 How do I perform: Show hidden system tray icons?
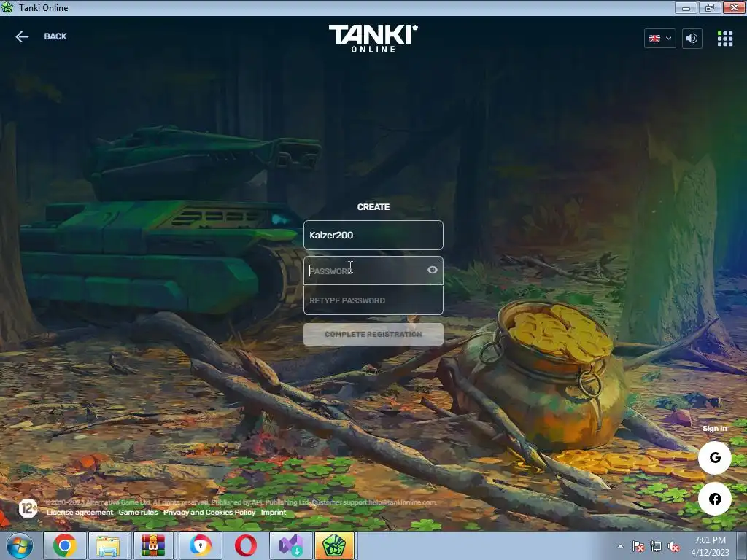pos(620,546)
